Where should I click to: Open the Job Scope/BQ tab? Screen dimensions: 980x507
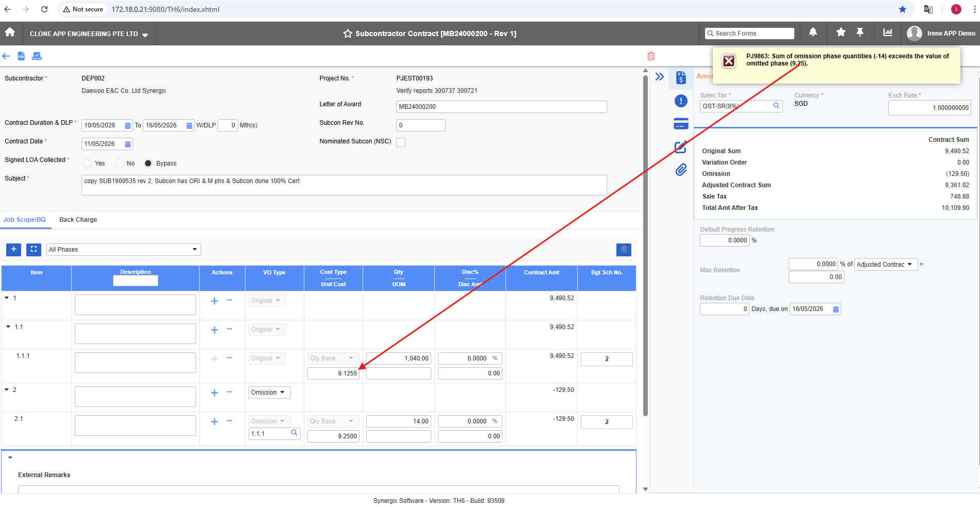click(x=24, y=220)
